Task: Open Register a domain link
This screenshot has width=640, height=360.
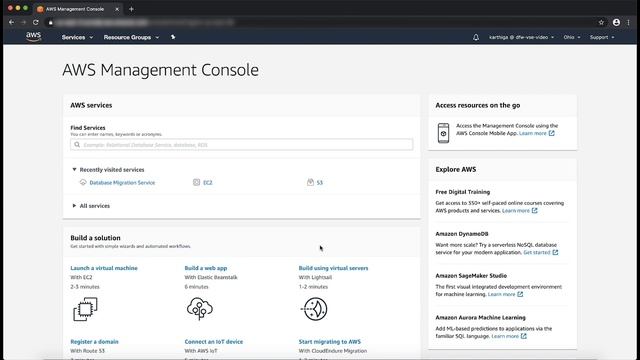Action: (x=94, y=342)
